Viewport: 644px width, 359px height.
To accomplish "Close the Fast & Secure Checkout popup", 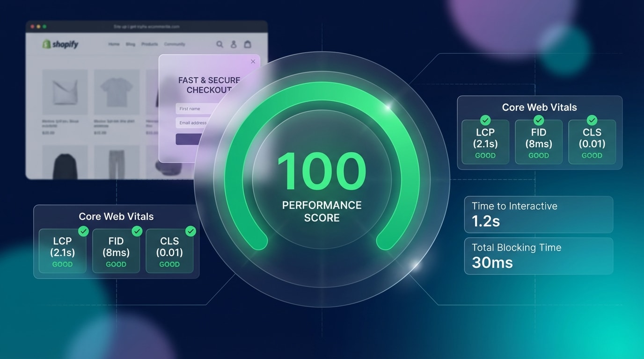I will [x=253, y=61].
